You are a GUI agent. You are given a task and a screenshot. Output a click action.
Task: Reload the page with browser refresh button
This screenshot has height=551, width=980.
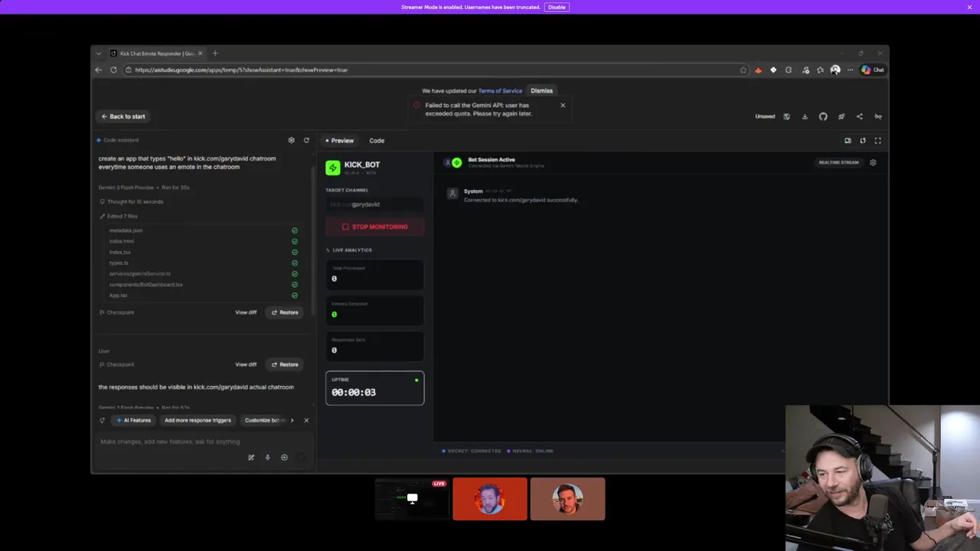click(113, 70)
